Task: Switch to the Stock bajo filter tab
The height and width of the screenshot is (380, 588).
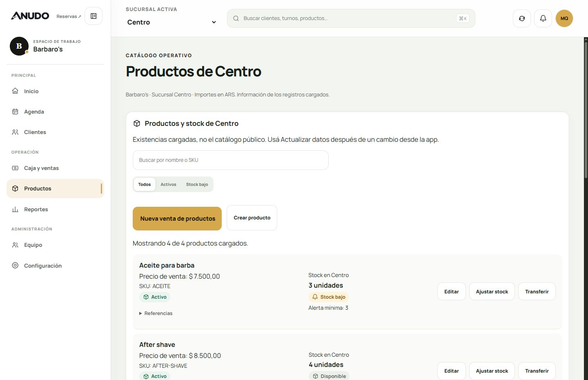Action: [197, 184]
